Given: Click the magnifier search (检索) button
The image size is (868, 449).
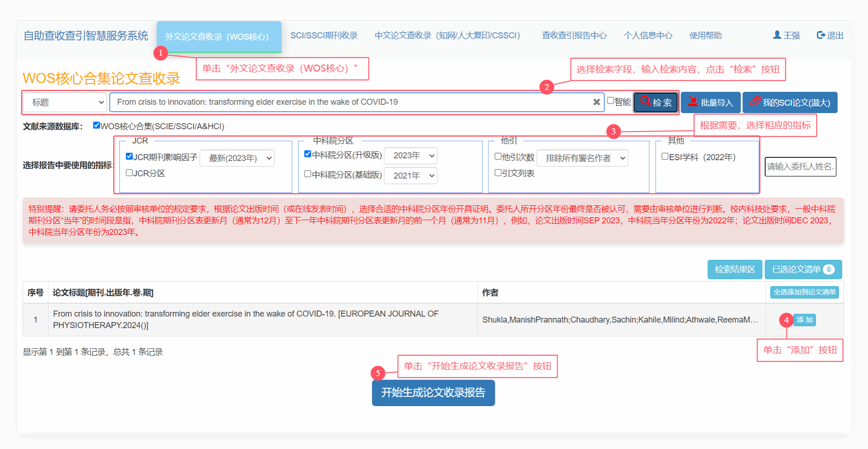Looking at the screenshot, I should [x=655, y=102].
